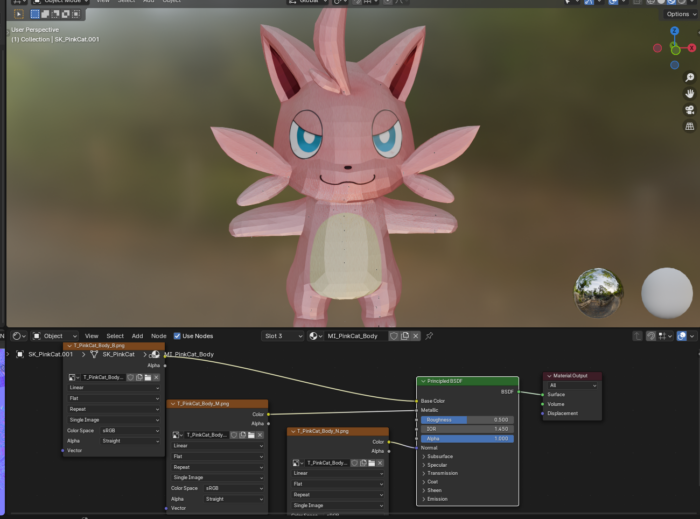Click the blue Z axis gizmo ball
Viewport: 700px width, 519px height.
pyautogui.click(x=675, y=31)
